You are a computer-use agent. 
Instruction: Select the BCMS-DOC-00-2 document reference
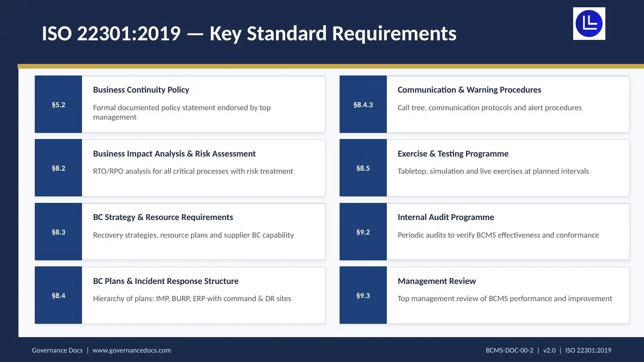point(510,350)
